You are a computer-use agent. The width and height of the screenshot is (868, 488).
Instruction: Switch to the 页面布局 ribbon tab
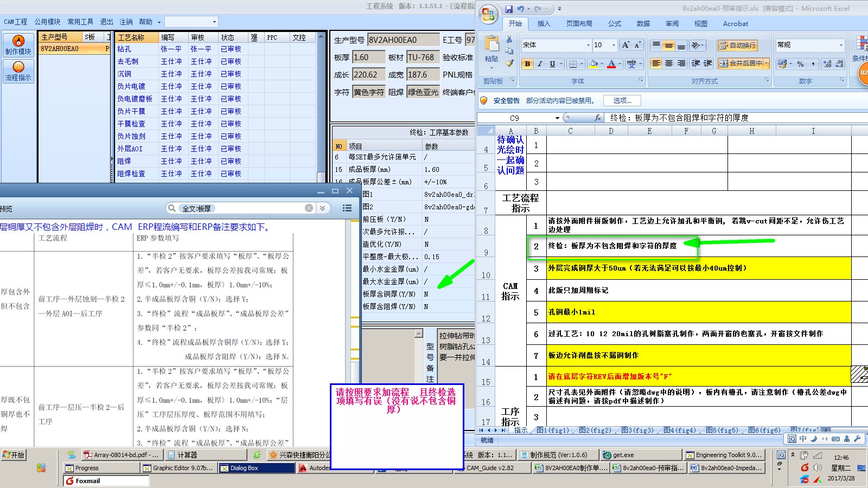(579, 24)
